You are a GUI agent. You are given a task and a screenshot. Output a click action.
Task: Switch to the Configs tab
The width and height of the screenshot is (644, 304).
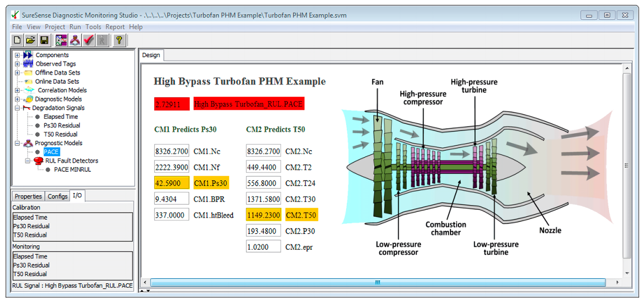click(x=57, y=196)
